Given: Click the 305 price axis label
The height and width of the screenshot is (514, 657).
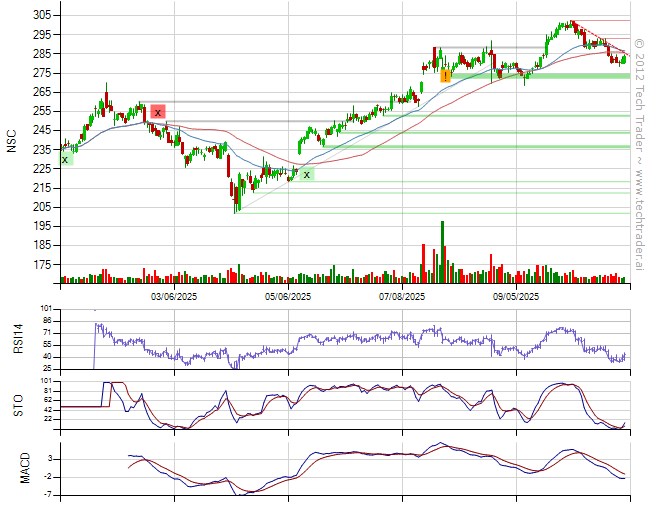Looking at the screenshot, I should point(42,15).
